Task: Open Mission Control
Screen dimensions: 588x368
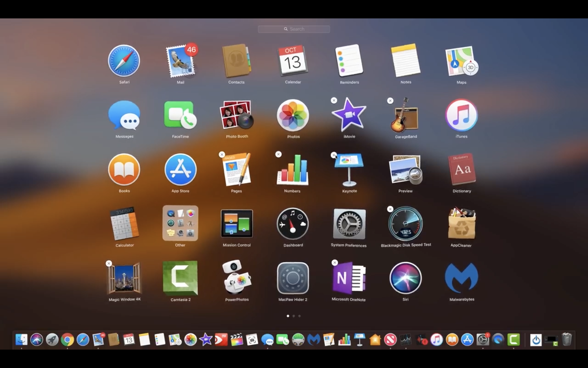Action: (x=237, y=223)
